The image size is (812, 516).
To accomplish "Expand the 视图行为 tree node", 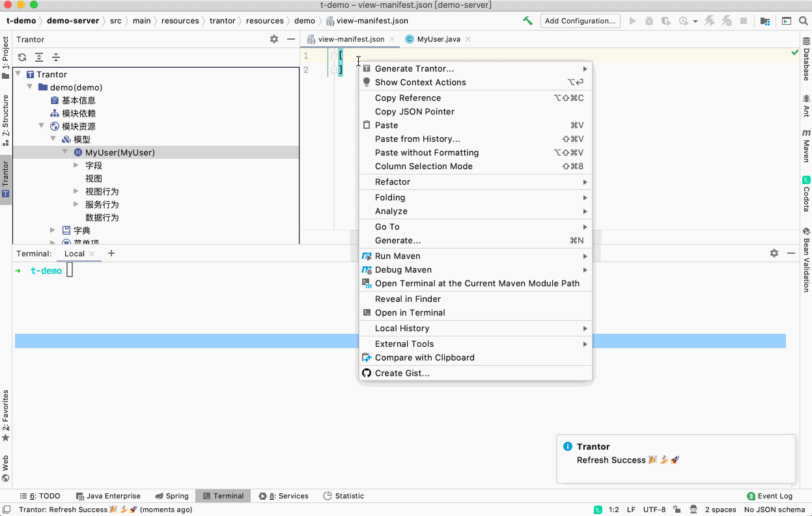I will click(x=76, y=191).
